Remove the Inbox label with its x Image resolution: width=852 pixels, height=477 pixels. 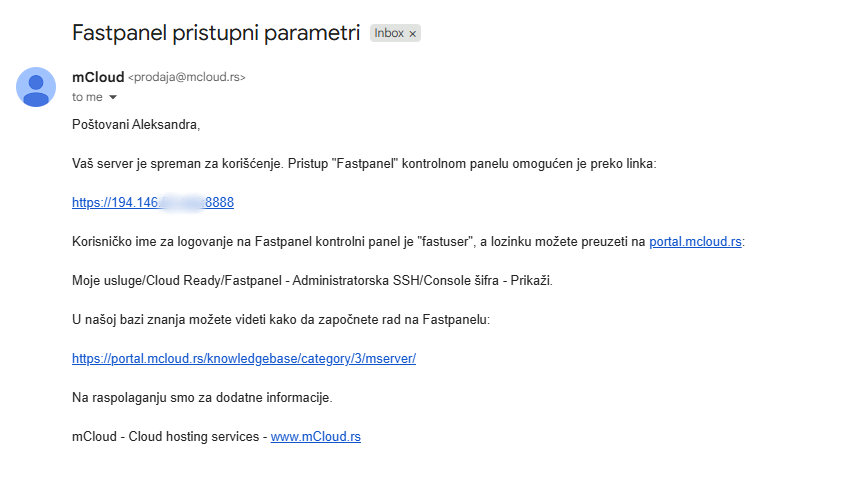tap(412, 34)
